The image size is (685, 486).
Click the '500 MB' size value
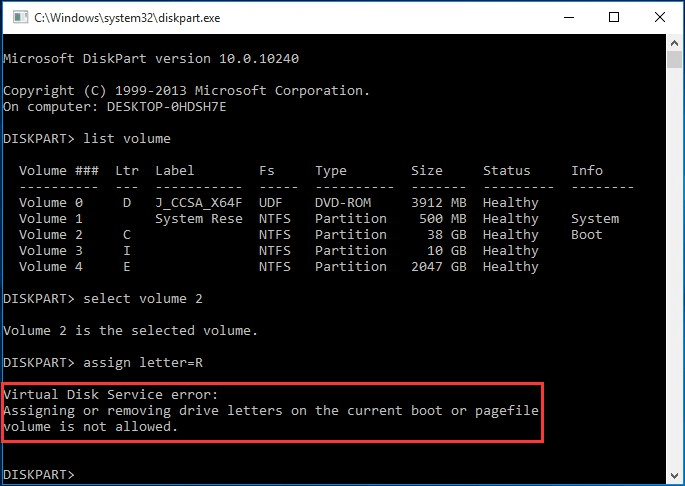click(443, 219)
